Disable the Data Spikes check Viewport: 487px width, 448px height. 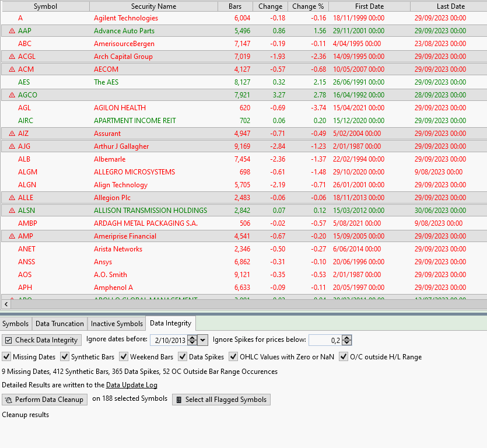pyautogui.click(x=183, y=357)
